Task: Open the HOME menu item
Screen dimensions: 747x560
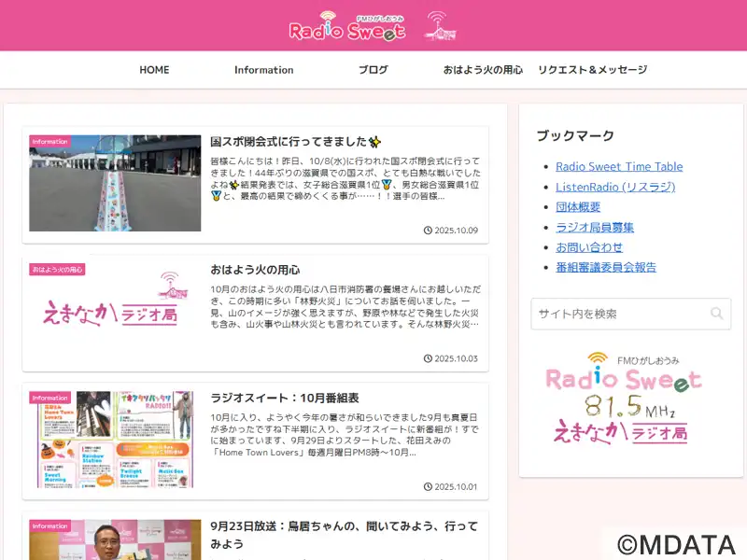Action: pyautogui.click(x=154, y=70)
